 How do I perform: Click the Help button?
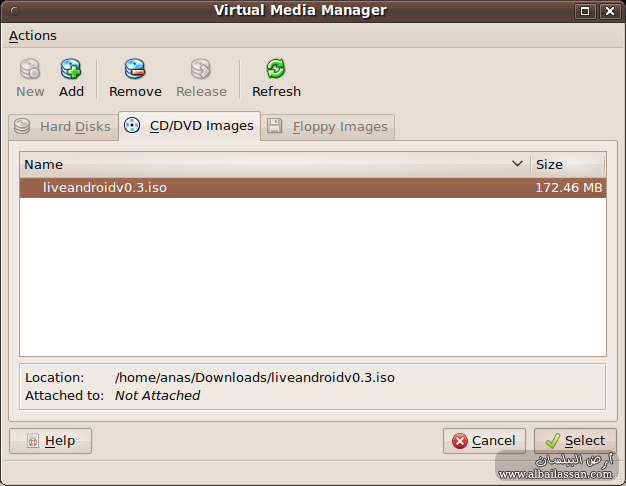(50, 441)
